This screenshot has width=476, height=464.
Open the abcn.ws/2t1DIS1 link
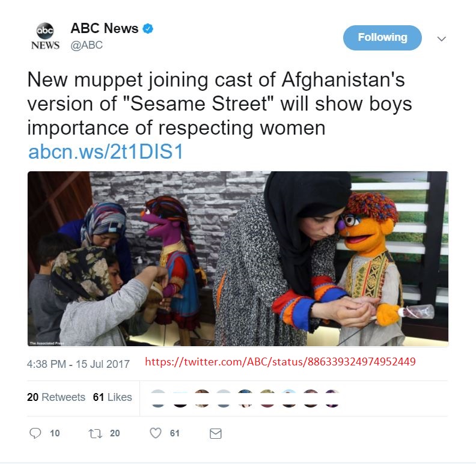[106, 151]
